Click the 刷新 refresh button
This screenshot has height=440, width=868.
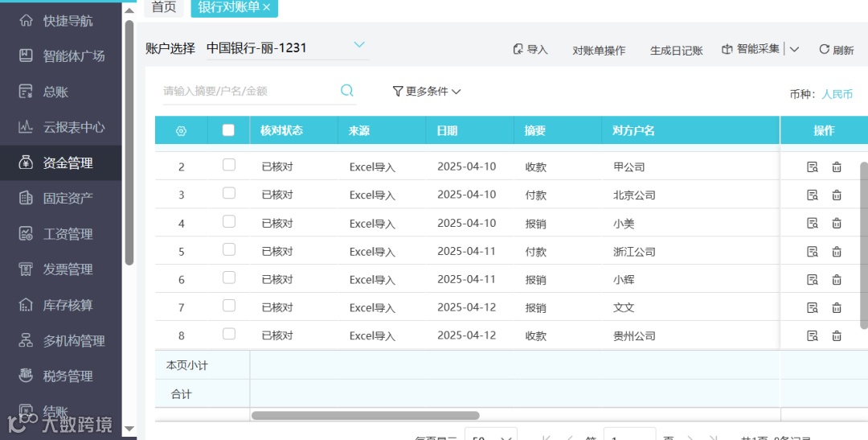click(837, 50)
